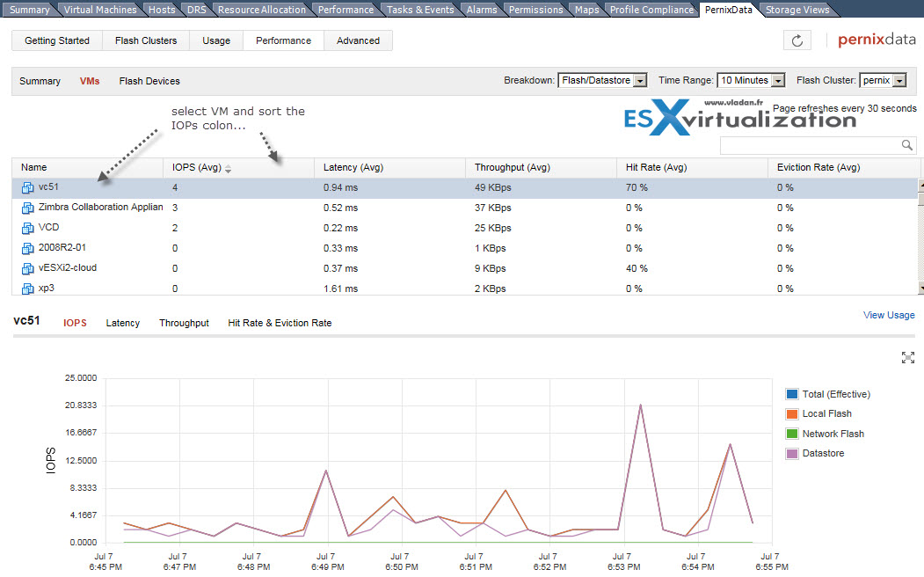Click the 70 % hit rate cell
Viewport: 924px width, 577px height.
(x=637, y=188)
